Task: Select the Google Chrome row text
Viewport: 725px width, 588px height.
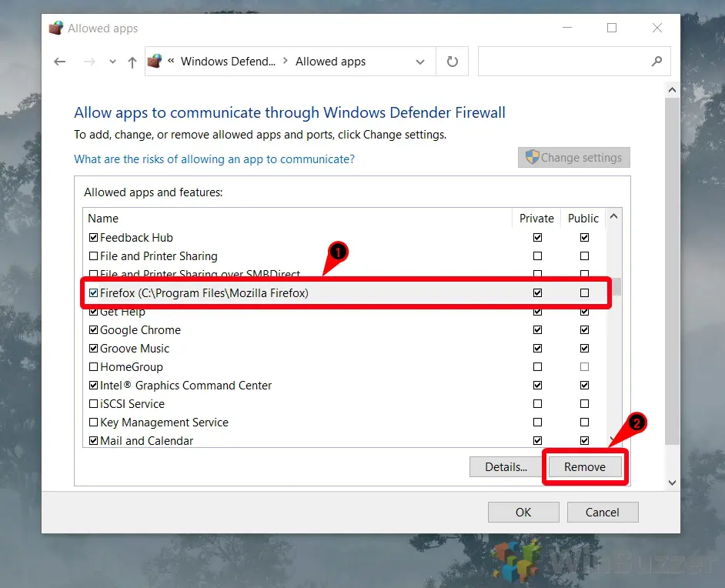Action: point(140,330)
